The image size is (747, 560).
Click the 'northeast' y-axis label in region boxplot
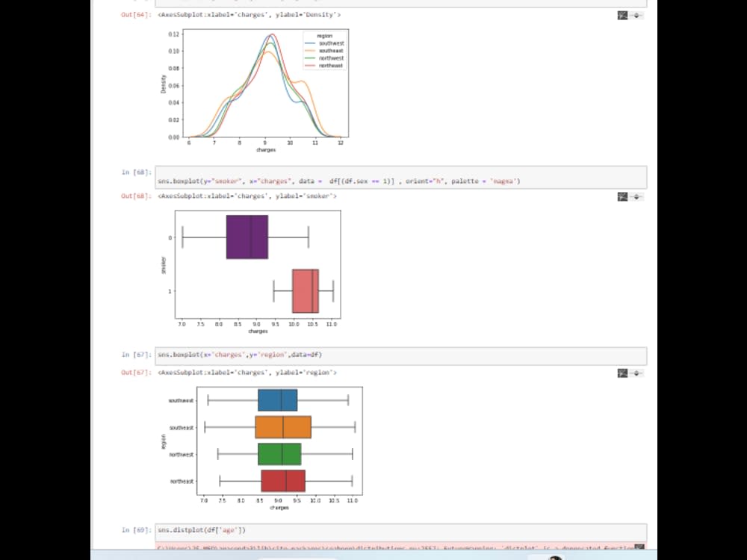182,482
